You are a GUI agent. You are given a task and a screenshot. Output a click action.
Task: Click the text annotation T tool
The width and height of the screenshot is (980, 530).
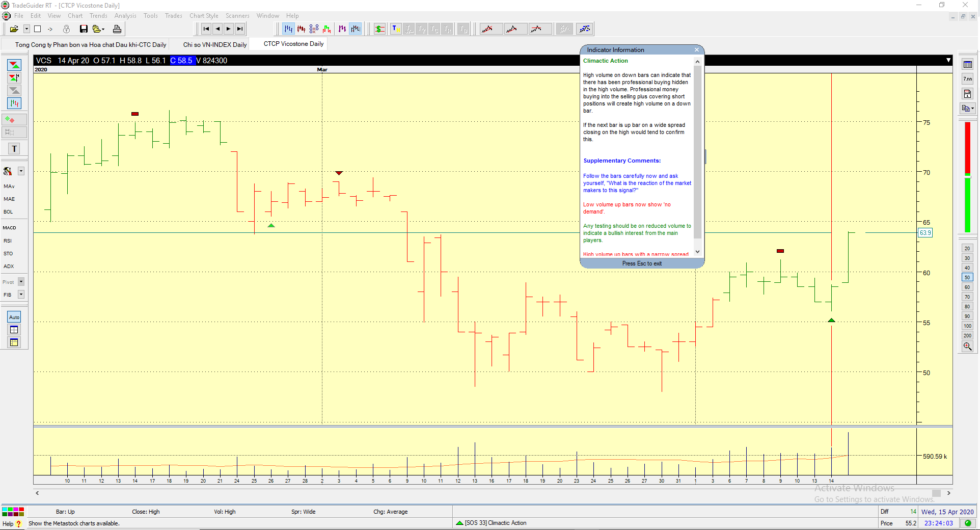click(x=14, y=149)
